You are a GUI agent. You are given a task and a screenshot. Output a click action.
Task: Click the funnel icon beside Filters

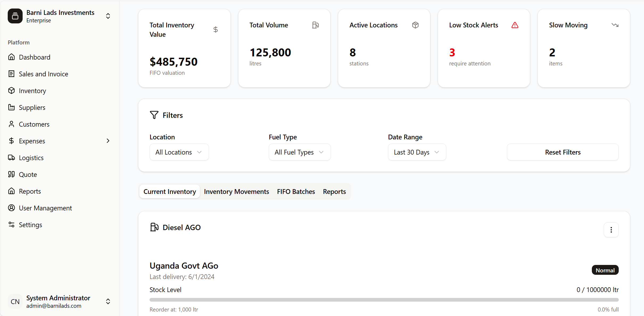(x=154, y=115)
